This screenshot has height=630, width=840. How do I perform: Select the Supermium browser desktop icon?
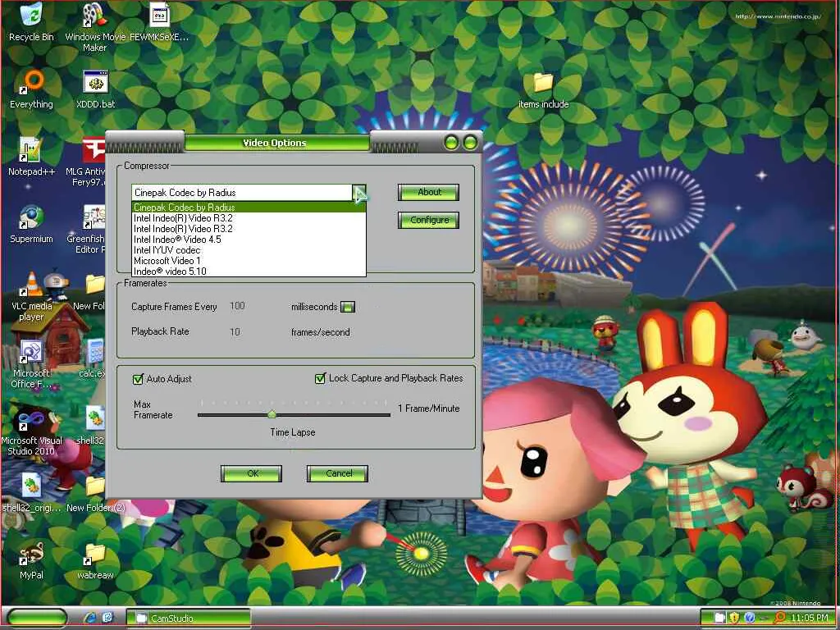(x=31, y=224)
